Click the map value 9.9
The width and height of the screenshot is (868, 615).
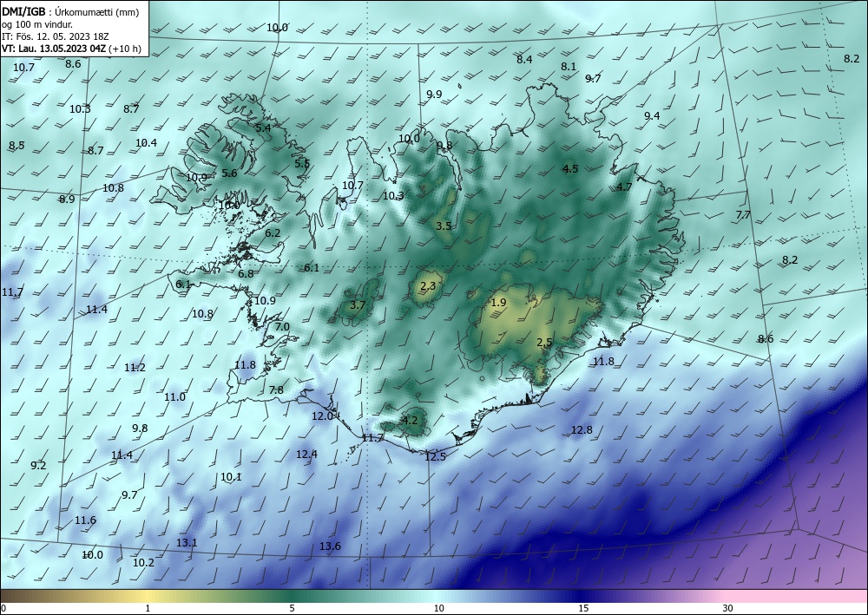(x=434, y=94)
